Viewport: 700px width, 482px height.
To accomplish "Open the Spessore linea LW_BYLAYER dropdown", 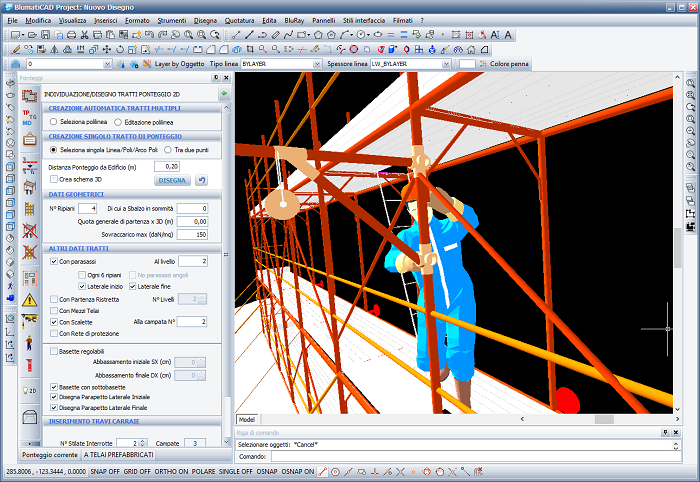I will (447, 63).
